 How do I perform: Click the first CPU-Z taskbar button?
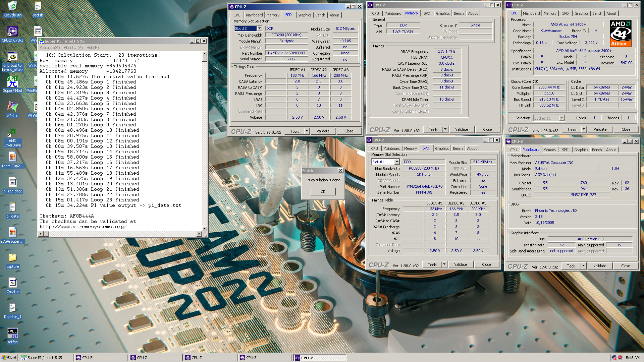pyautogui.click(x=101, y=358)
